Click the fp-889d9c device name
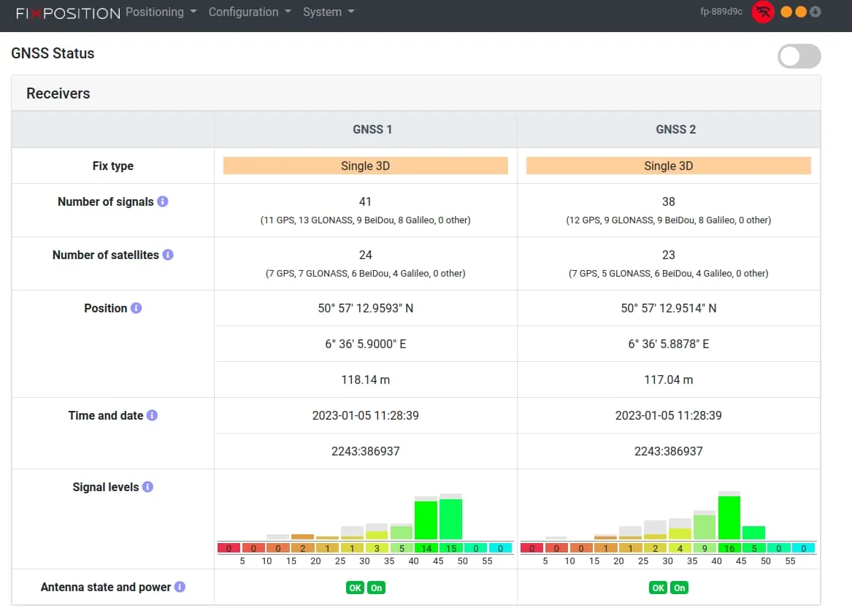The width and height of the screenshot is (852, 616). 721,12
